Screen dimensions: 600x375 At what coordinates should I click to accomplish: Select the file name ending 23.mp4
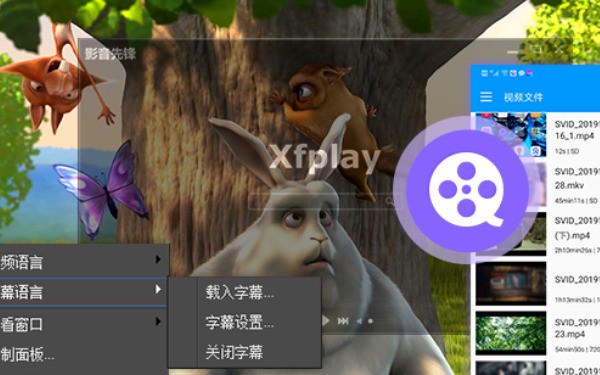577,328
